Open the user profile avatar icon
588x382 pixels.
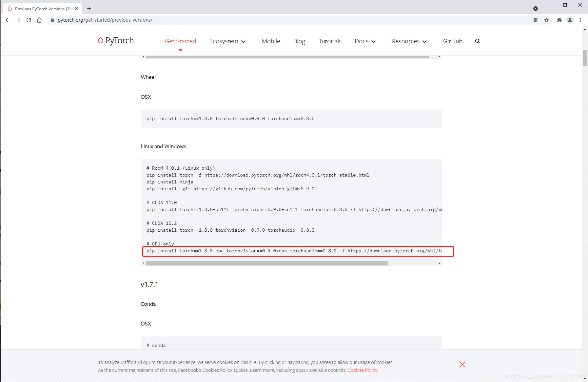click(x=570, y=20)
